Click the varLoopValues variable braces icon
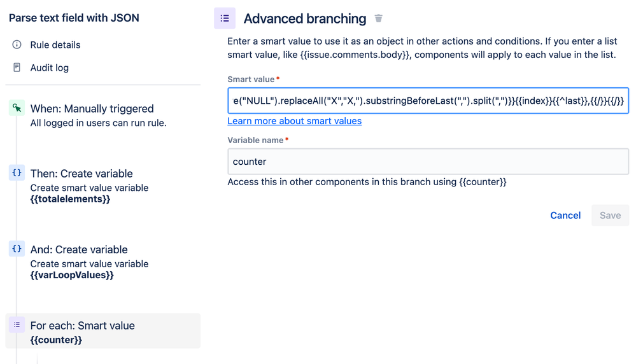The width and height of the screenshot is (636, 364). (x=17, y=249)
